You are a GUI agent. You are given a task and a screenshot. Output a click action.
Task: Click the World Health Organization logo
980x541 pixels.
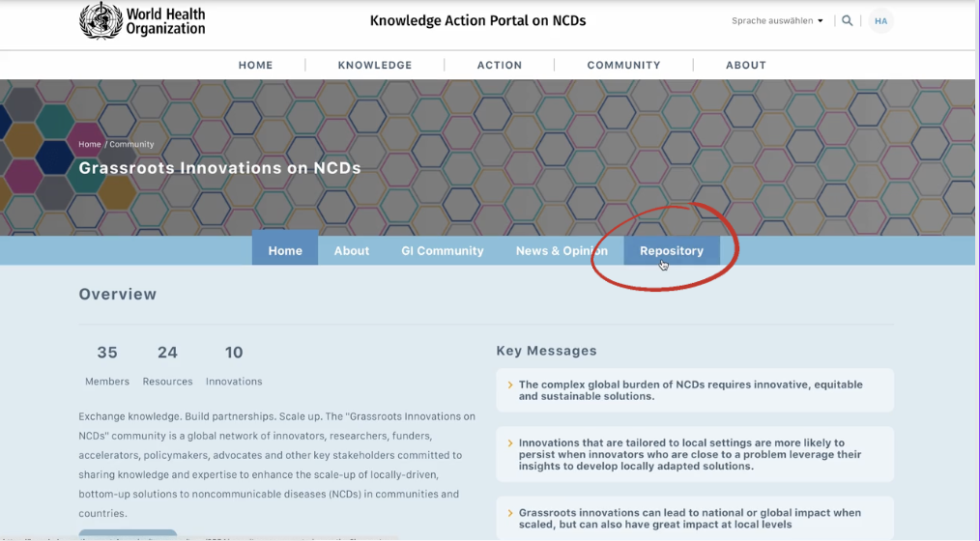142,20
